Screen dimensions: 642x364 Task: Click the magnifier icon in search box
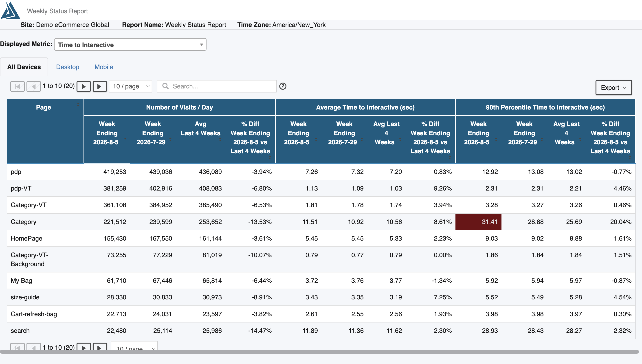click(x=165, y=86)
